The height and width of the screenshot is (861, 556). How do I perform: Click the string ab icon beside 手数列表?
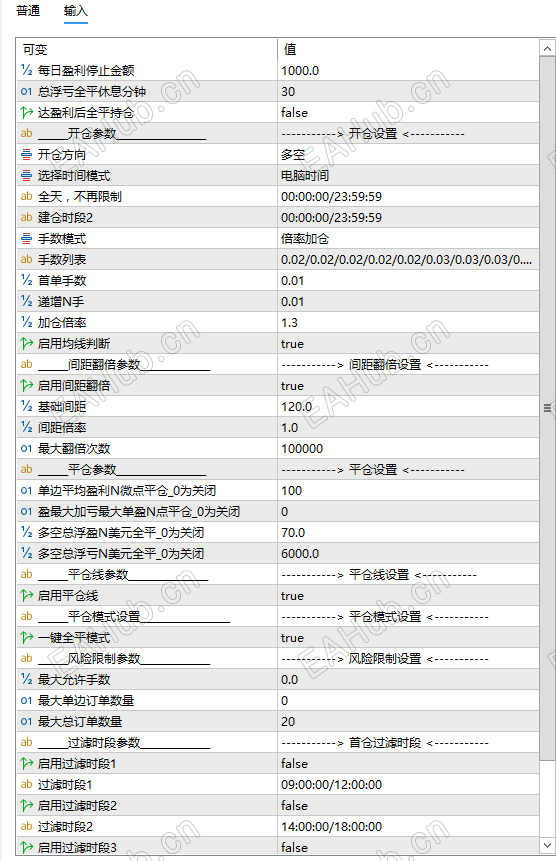click(x=26, y=259)
